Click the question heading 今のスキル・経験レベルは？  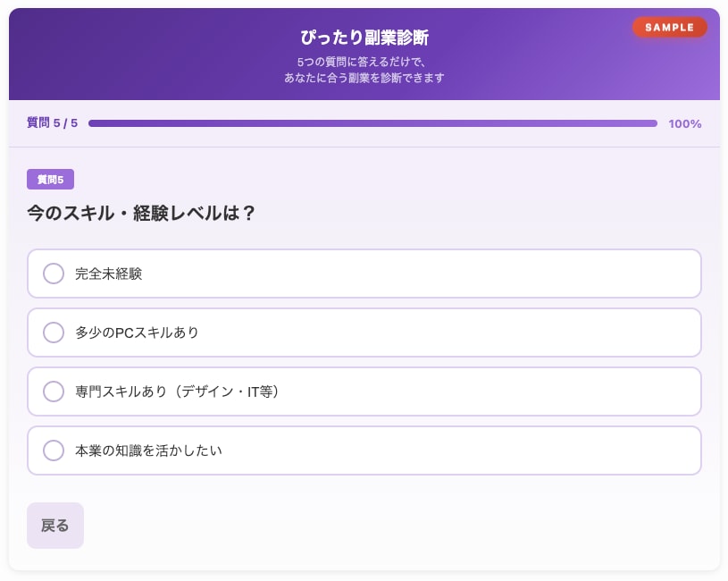[141, 213]
